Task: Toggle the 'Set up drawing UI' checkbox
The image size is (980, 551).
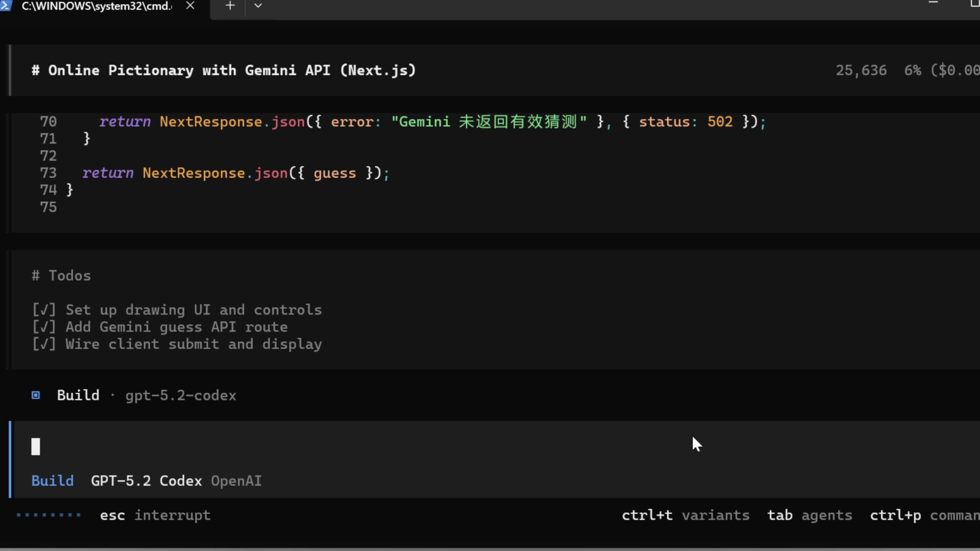Action: coord(44,310)
